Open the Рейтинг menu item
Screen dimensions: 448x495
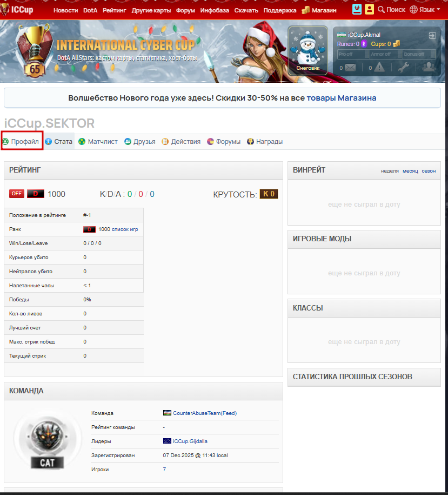pyautogui.click(x=114, y=10)
